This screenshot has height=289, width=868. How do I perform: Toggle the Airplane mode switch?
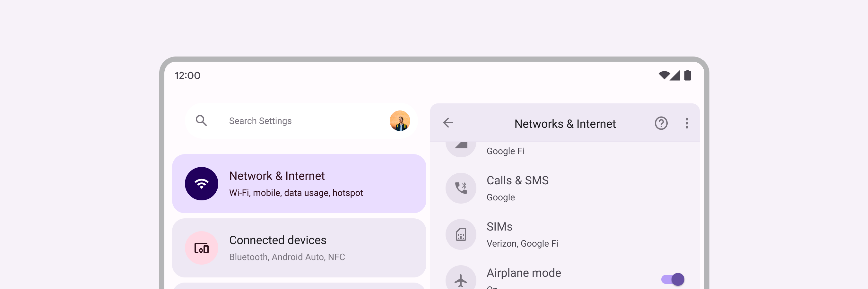tap(673, 279)
